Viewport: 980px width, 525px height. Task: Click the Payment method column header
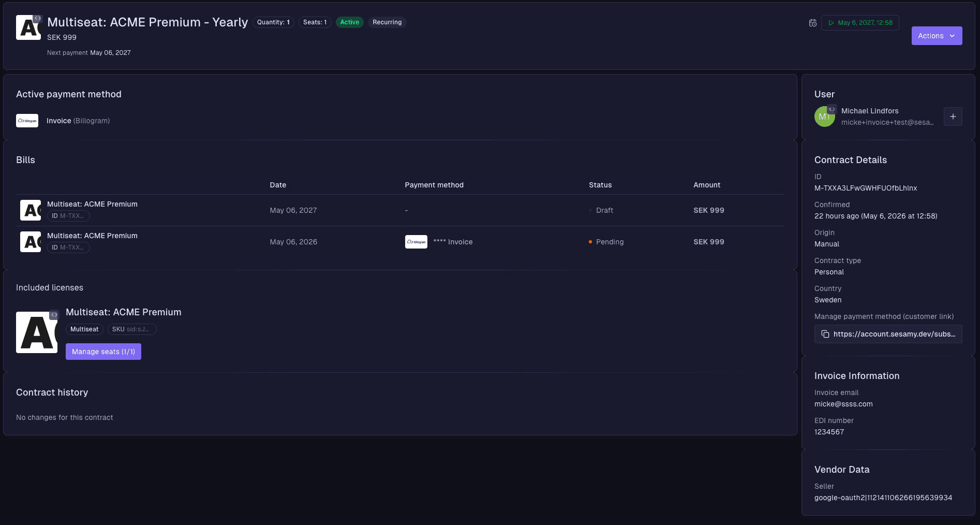tap(434, 185)
